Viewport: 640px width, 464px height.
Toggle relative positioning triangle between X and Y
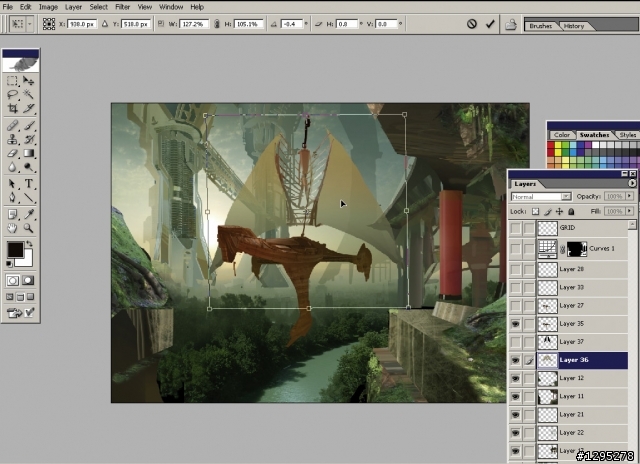(105, 24)
